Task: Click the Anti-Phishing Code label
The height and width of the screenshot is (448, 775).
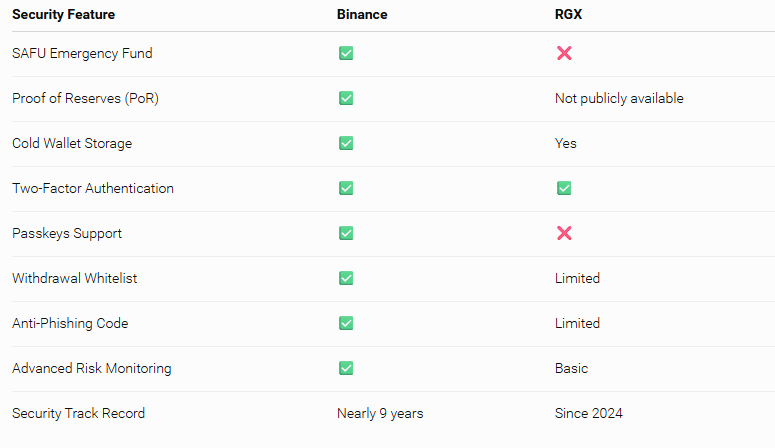Action: [70, 323]
